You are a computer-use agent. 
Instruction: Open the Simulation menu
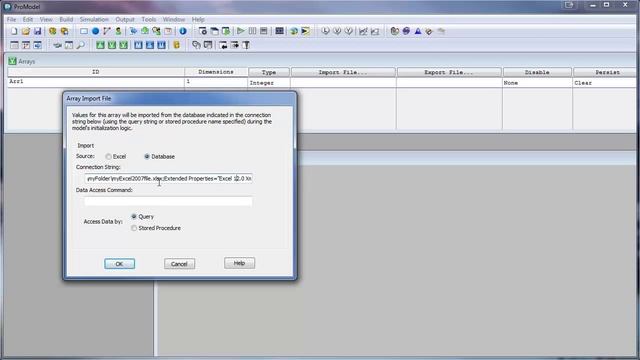point(94,19)
